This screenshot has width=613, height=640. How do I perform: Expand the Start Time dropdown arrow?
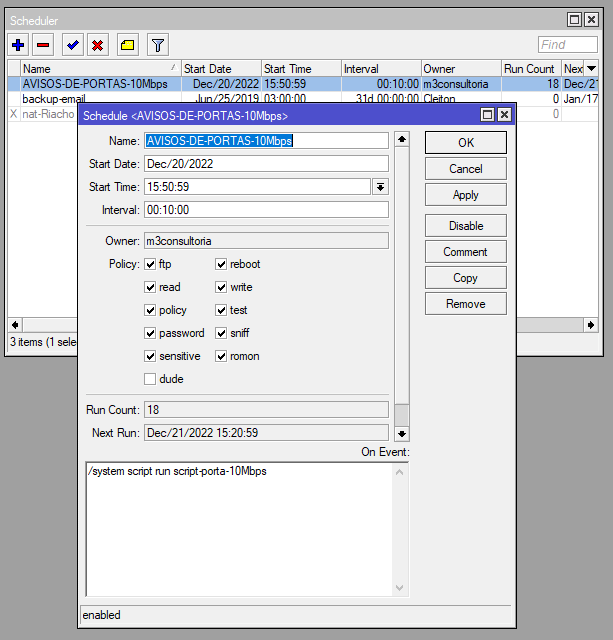380,187
